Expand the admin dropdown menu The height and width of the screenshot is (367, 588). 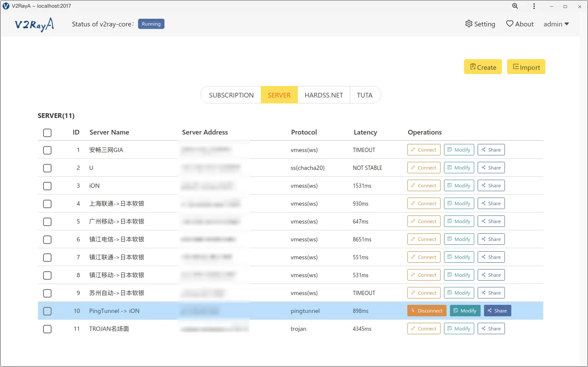pyautogui.click(x=556, y=24)
